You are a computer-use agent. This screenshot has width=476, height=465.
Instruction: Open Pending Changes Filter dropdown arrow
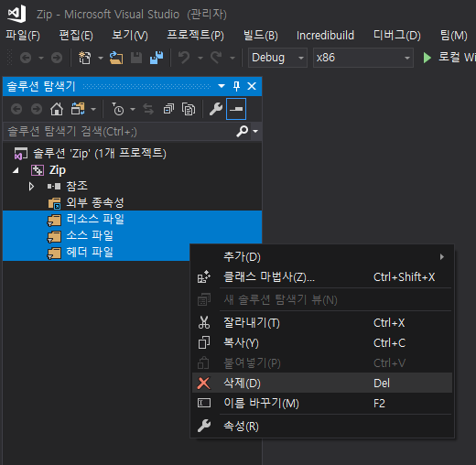(133, 109)
